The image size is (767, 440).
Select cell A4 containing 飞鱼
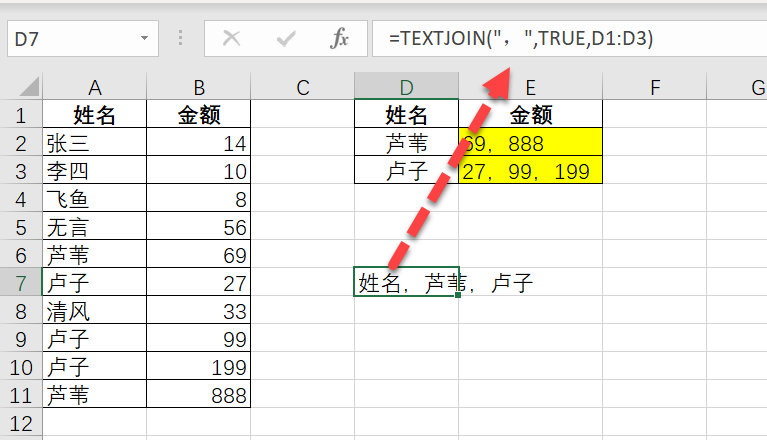pyautogui.click(x=94, y=199)
